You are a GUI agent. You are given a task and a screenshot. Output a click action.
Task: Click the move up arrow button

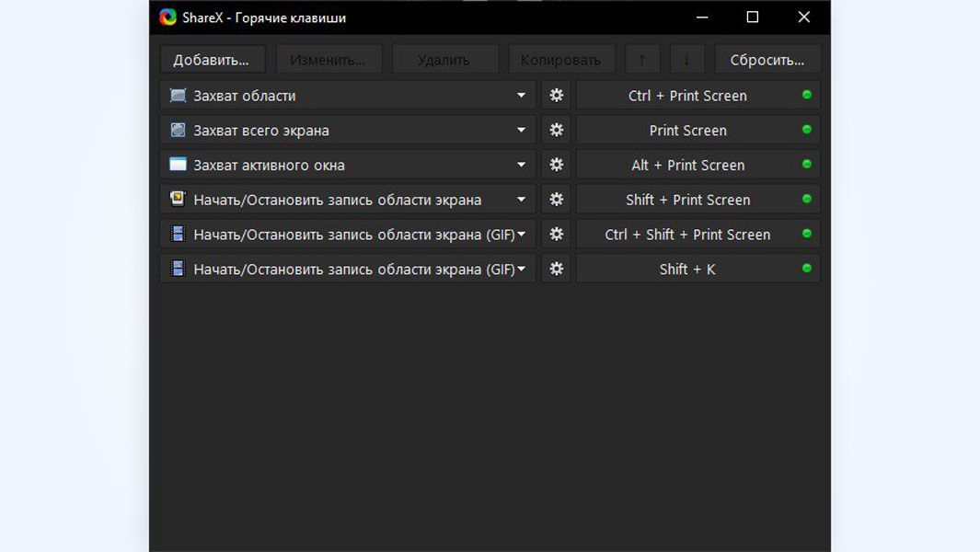point(642,60)
